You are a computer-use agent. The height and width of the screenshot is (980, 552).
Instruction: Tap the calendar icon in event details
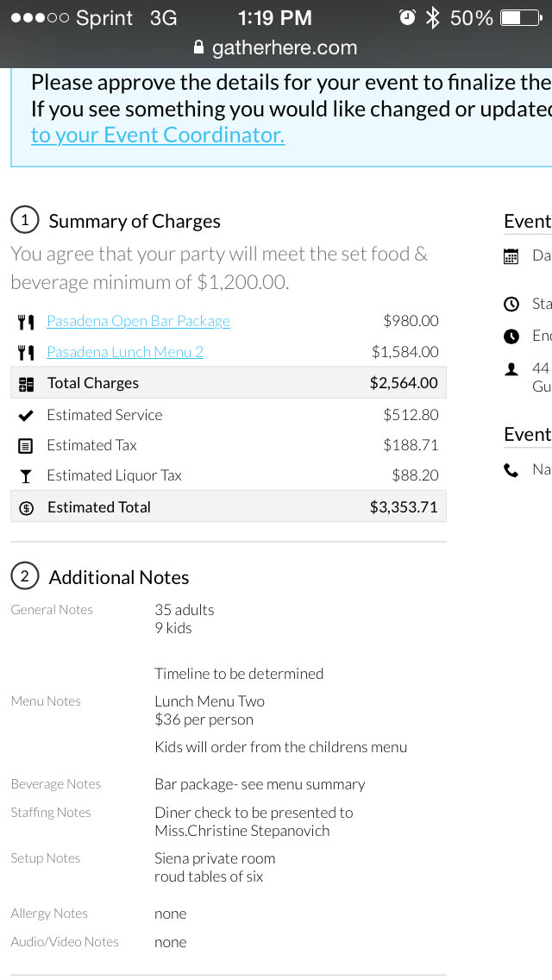click(511, 256)
